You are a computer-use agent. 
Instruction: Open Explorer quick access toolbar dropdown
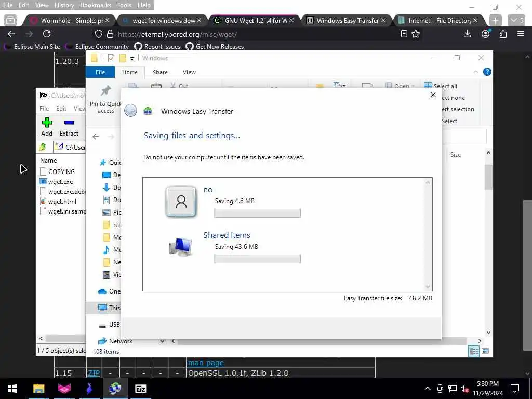[x=132, y=58]
